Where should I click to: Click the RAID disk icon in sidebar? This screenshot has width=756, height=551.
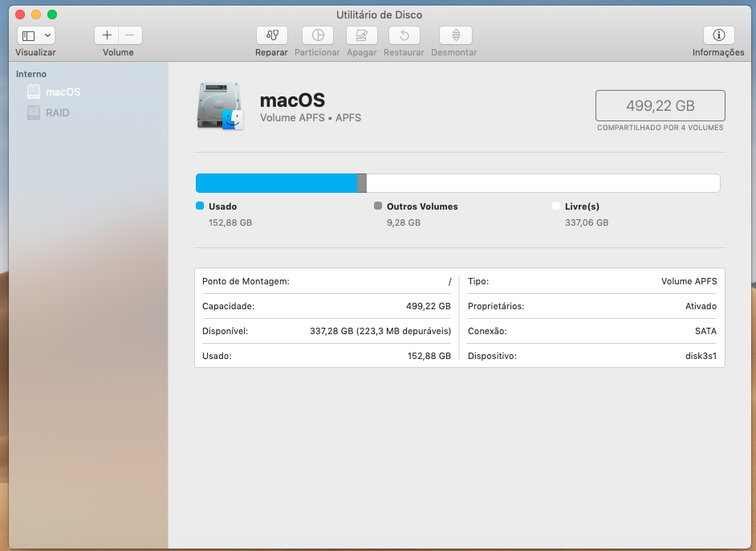34,112
